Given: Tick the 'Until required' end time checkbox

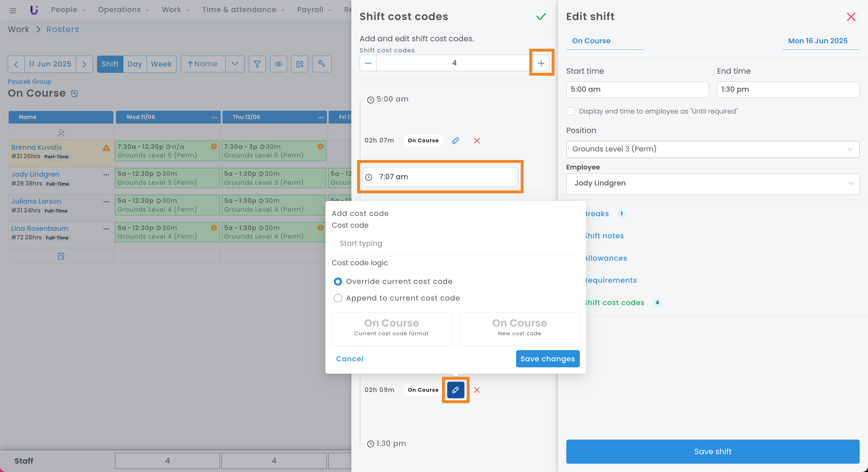Looking at the screenshot, I should [570, 112].
